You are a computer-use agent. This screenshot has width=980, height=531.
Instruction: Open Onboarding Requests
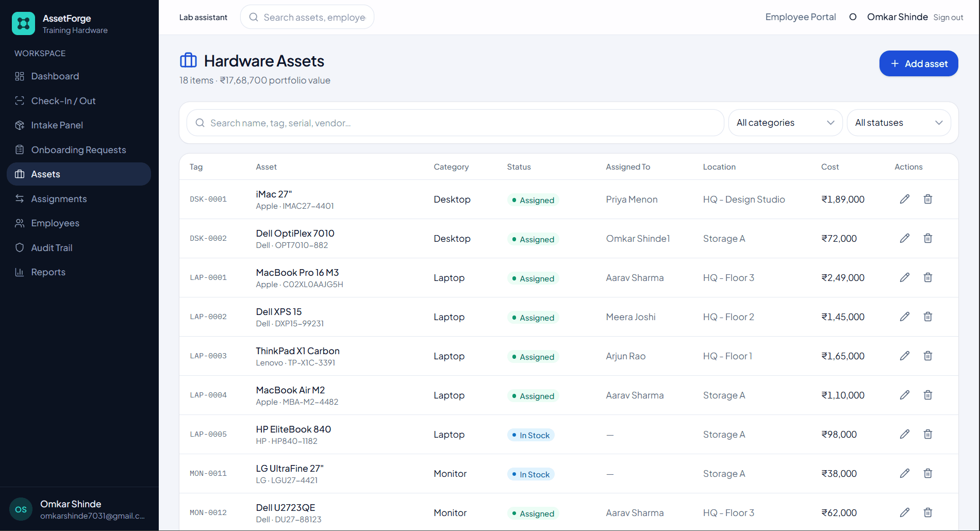[79, 150]
